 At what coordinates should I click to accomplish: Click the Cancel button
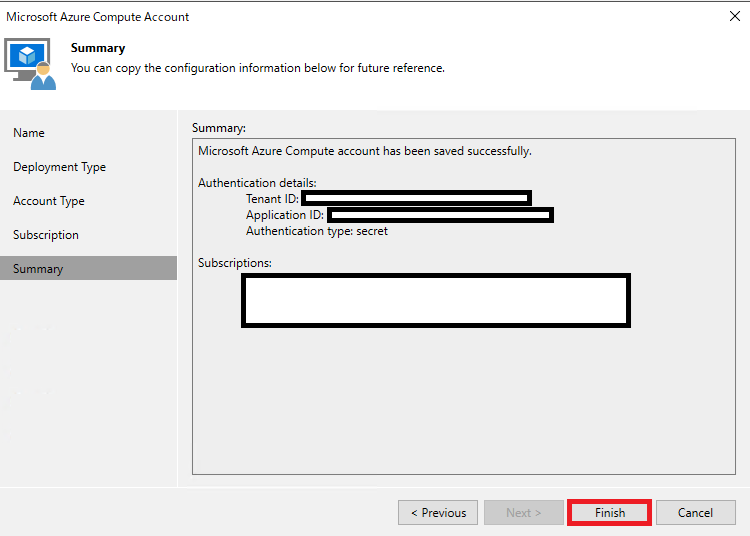click(695, 513)
